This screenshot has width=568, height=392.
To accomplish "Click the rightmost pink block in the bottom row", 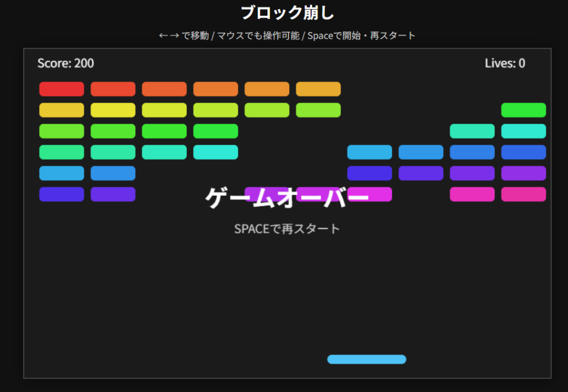I will 524,194.
